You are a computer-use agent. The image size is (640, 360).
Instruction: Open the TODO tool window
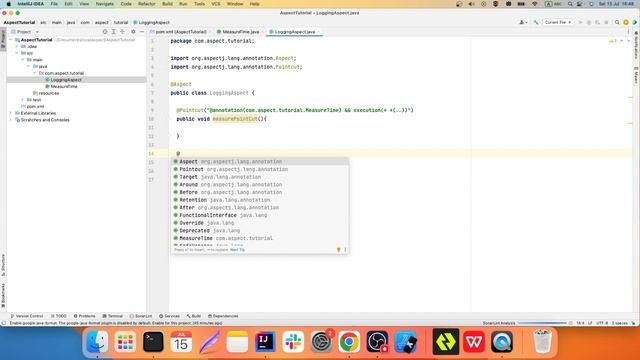[x=59, y=316]
